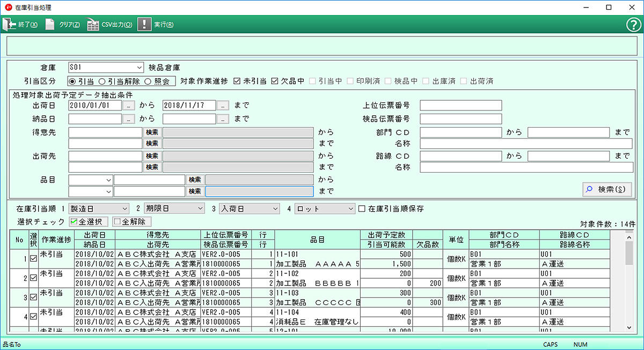Click 全解除 to deselect all rows
The image size is (644, 350).
(x=132, y=221)
